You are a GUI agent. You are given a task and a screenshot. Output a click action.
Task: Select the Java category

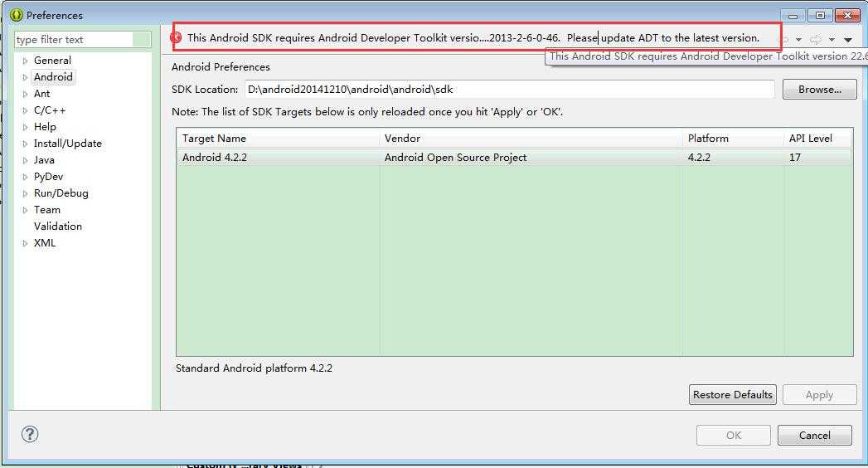tap(44, 160)
